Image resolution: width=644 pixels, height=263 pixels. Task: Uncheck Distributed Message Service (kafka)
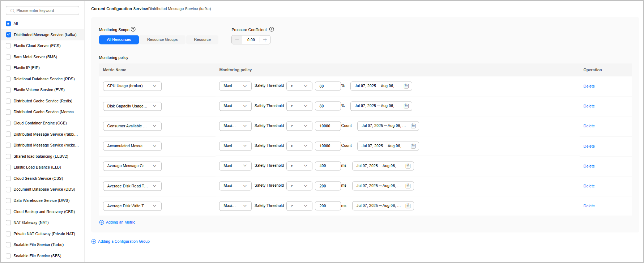8,35
